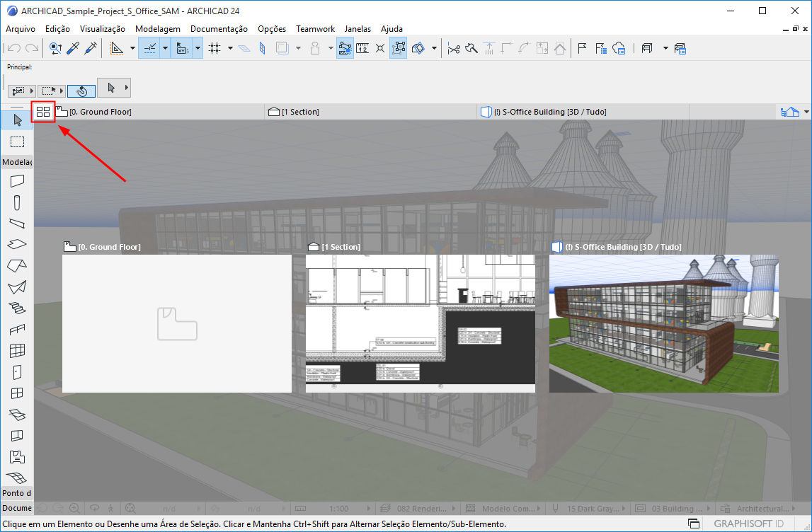This screenshot has width=812, height=532.
Task: Open the tab overview grid icon
Action: (43, 112)
